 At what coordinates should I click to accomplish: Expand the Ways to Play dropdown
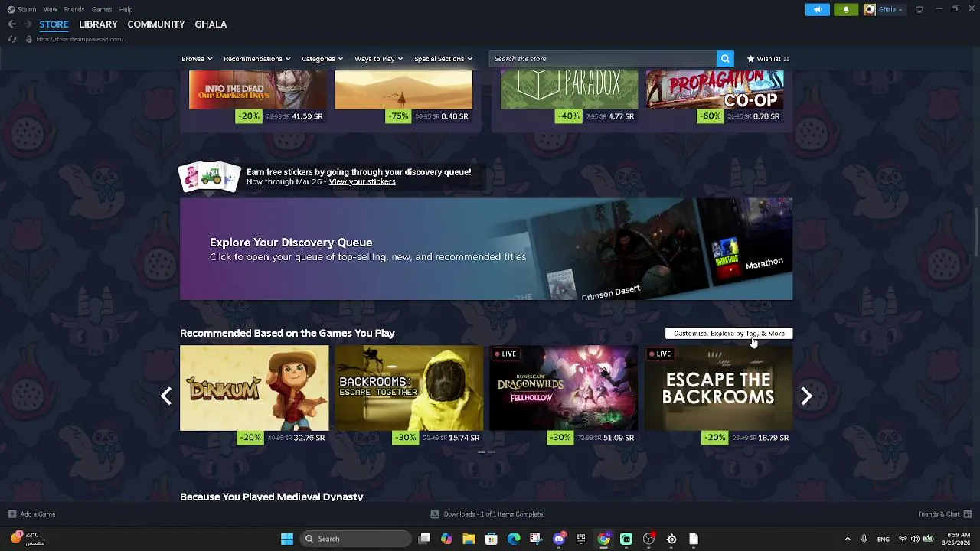coord(378,59)
